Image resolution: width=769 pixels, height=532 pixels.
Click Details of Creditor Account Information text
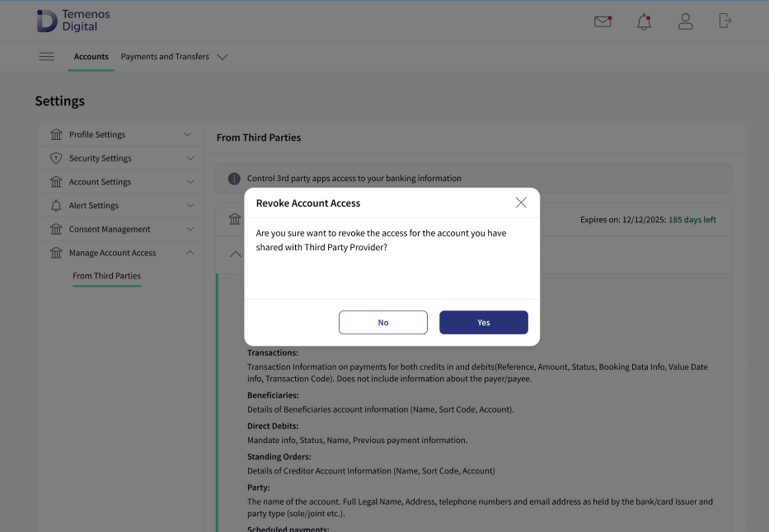(371, 471)
